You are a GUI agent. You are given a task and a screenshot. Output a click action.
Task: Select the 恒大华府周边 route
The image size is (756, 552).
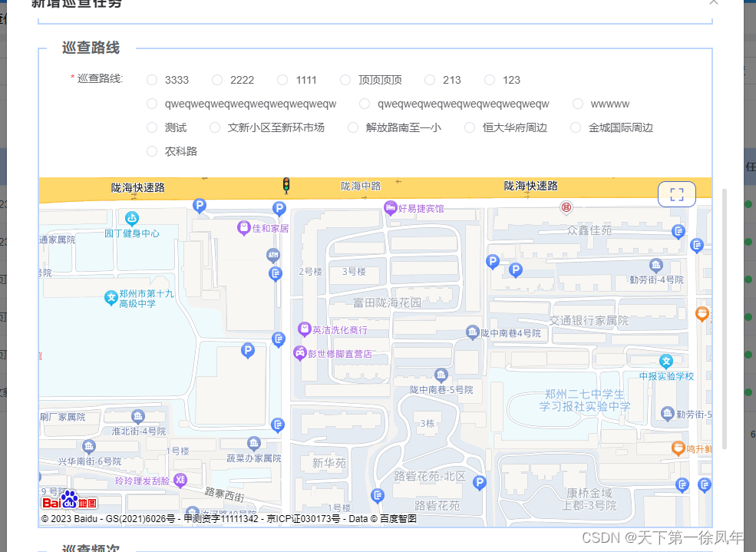469,127
